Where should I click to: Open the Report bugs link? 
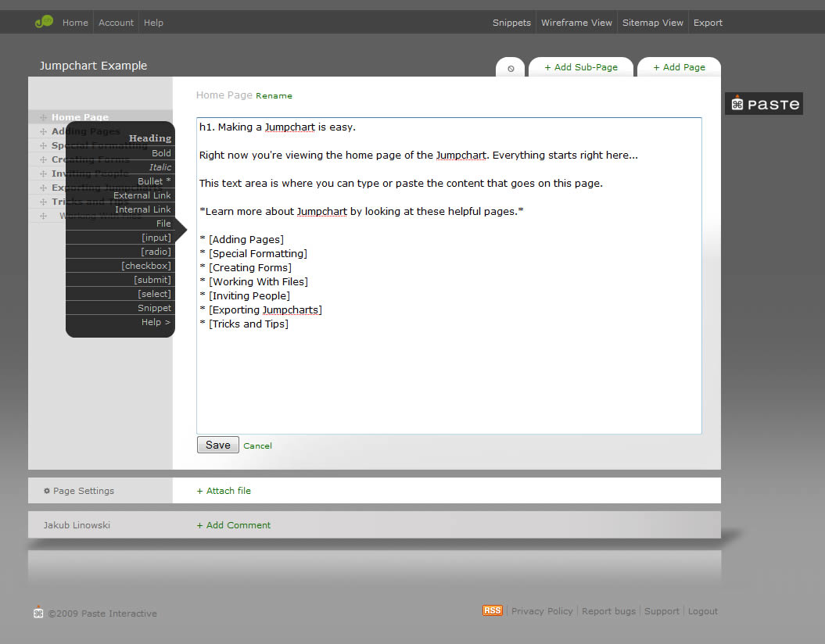(x=608, y=611)
